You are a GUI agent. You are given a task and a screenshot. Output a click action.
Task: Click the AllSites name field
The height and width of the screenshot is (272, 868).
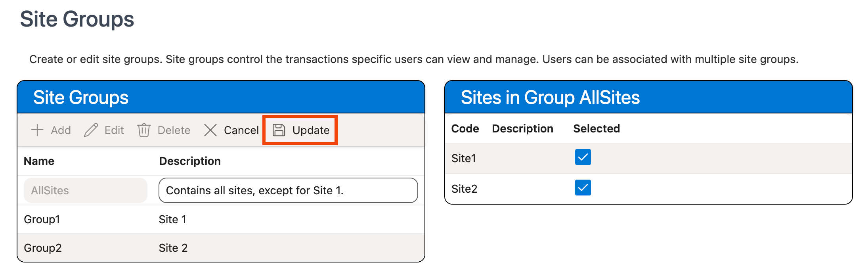coord(85,190)
